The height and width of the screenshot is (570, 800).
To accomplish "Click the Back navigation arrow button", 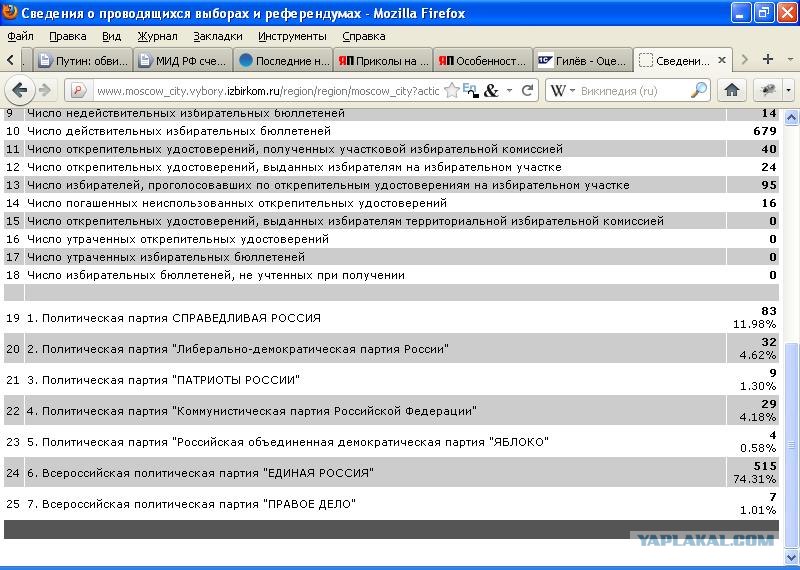I will click(x=19, y=91).
